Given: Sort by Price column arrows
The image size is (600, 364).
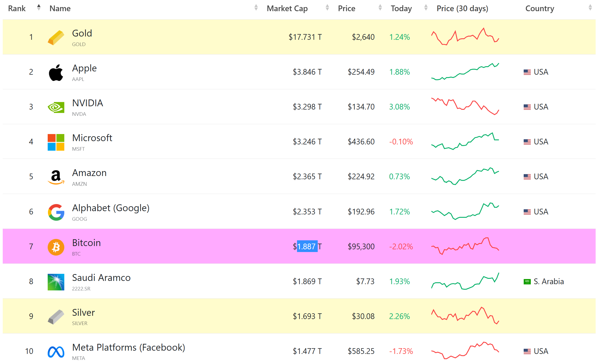Looking at the screenshot, I should 380,8.
